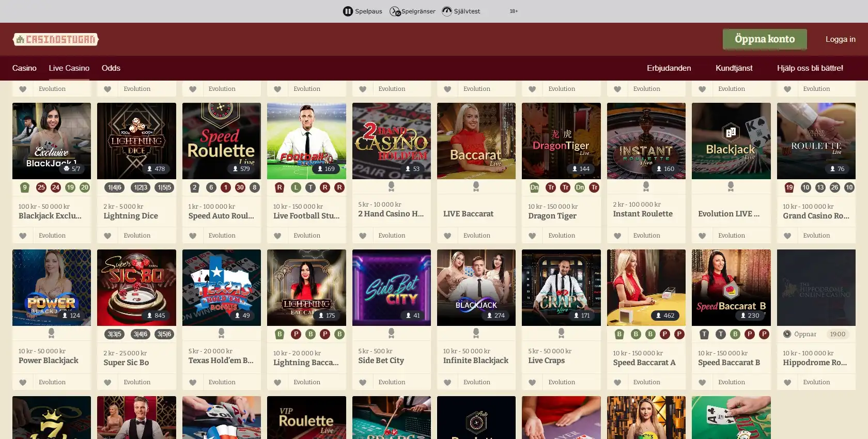Screen dimensions: 868x439
Task: Click the Casinostugan logo
Action: point(56,39)
